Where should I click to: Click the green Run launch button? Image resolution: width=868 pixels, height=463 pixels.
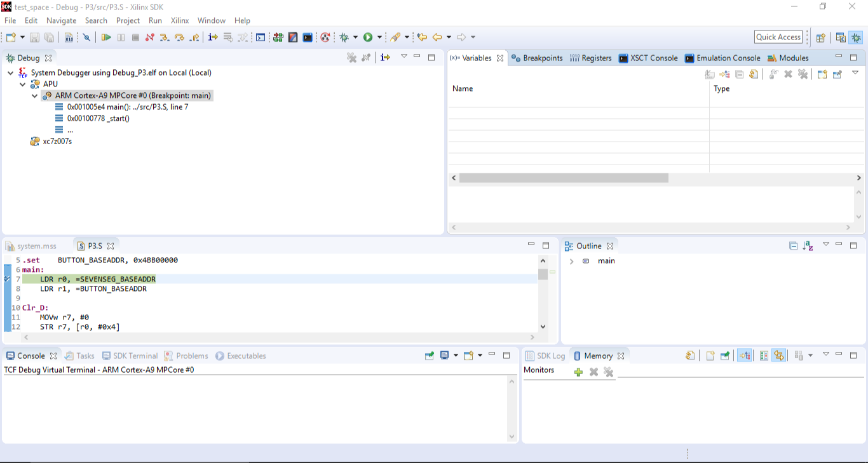pyautogui.click(x=368, y=37)
